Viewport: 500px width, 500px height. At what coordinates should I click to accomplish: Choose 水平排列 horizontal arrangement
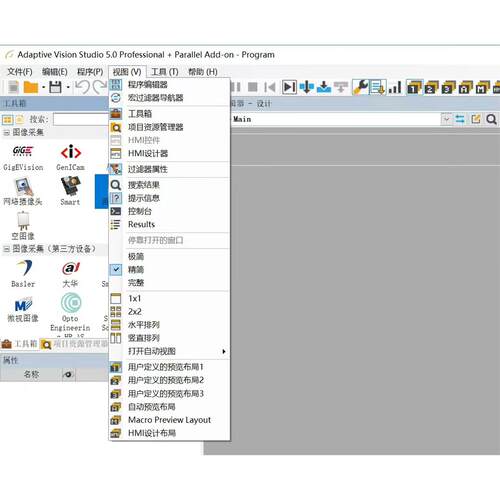point(169,325)
